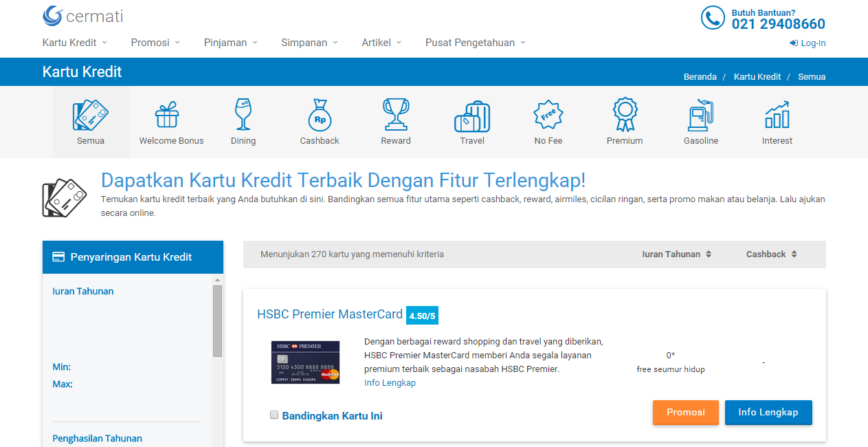Click the 'free seumur hidup' text
This screenshot has height=447, width=868.
(671, 369)
